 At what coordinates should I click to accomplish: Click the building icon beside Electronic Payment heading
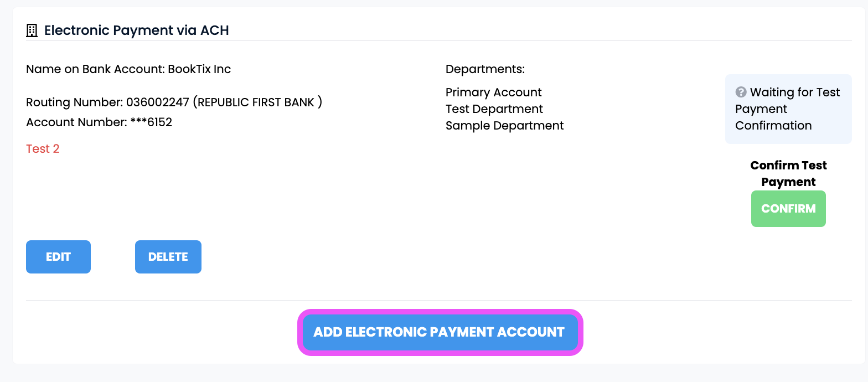pyautogui.click(x=32, y=30)
